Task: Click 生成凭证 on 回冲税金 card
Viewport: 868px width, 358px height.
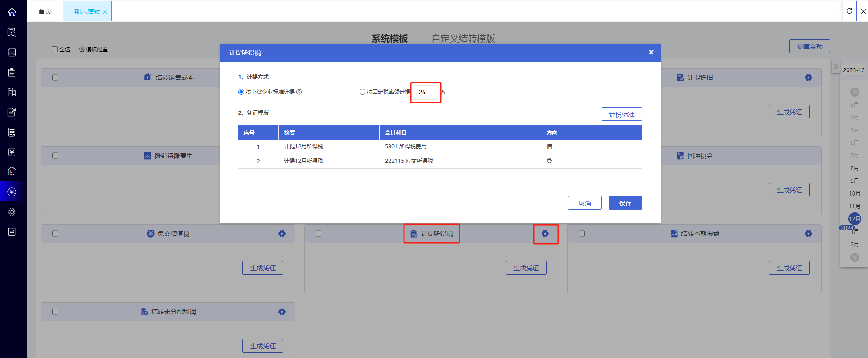Action: click(789, 190)
